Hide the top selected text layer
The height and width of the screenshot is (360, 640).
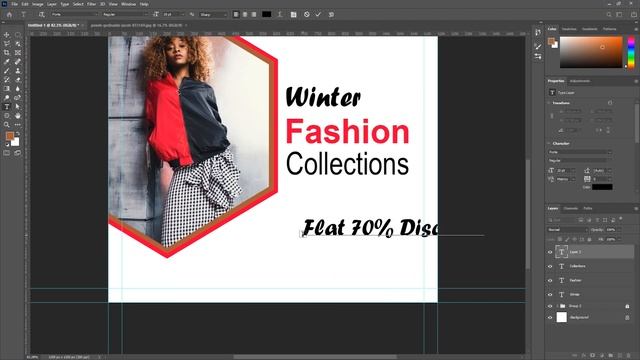pos(550,252)
